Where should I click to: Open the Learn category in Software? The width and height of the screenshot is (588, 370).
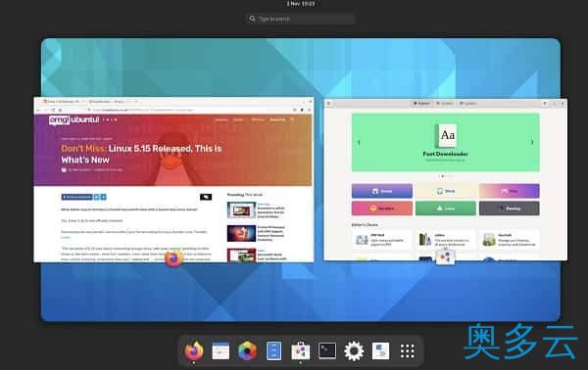[446, 208]
